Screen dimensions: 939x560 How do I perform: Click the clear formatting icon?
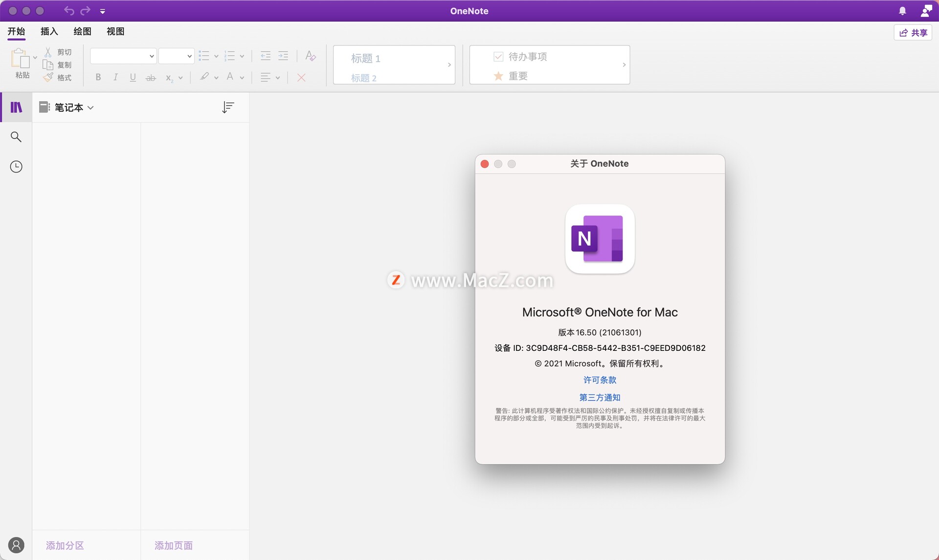click(x=310, y=56)
